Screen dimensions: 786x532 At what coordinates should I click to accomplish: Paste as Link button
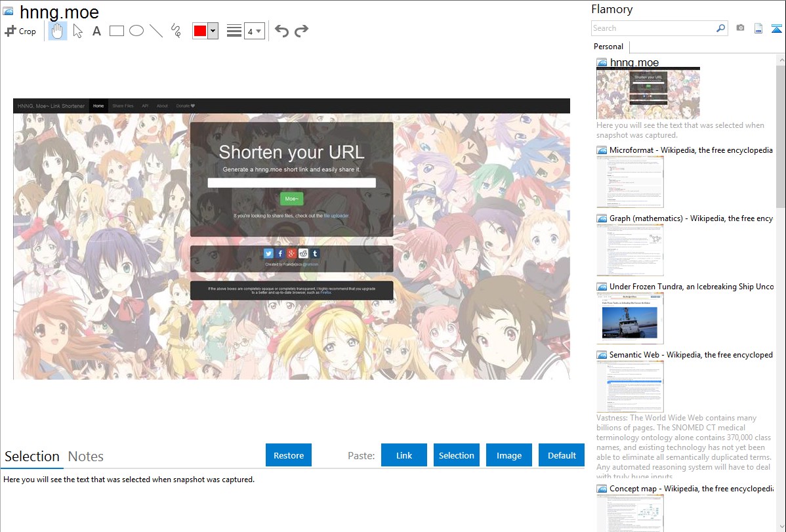click(404, 455)
